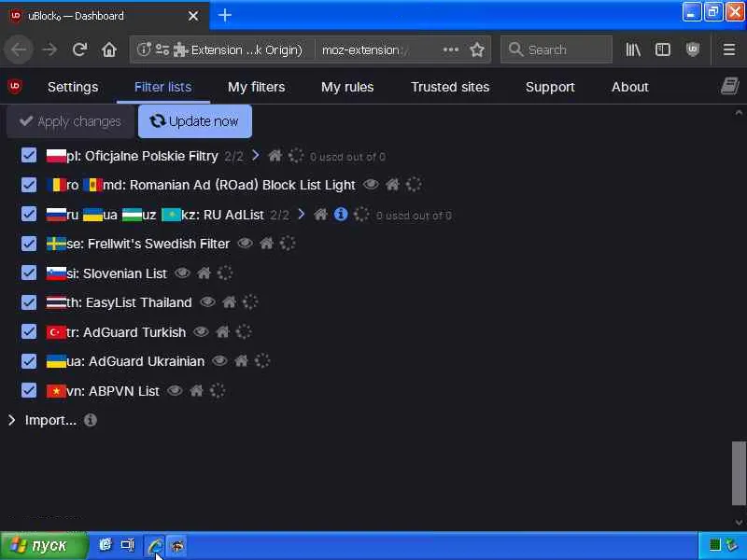
Task: Uncheck RU AdList checkbox
Action: [29, 215]
